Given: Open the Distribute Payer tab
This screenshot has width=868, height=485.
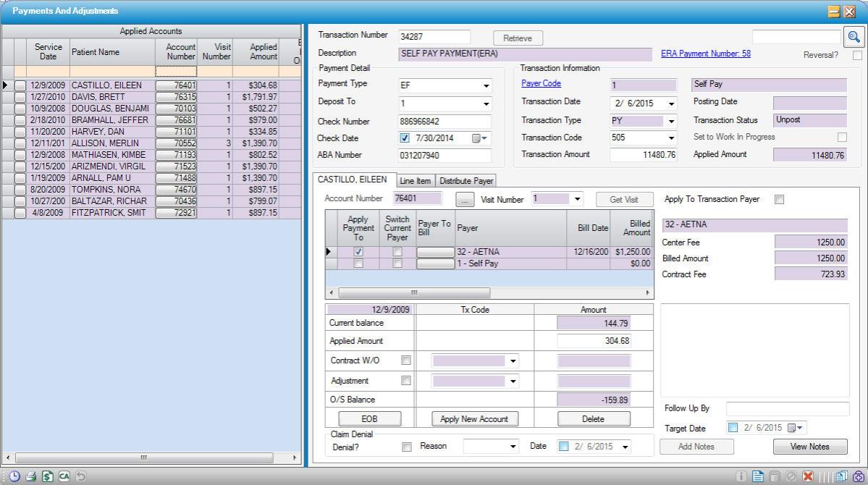Looking at the screenshot, I should click(x=466, y=181).
